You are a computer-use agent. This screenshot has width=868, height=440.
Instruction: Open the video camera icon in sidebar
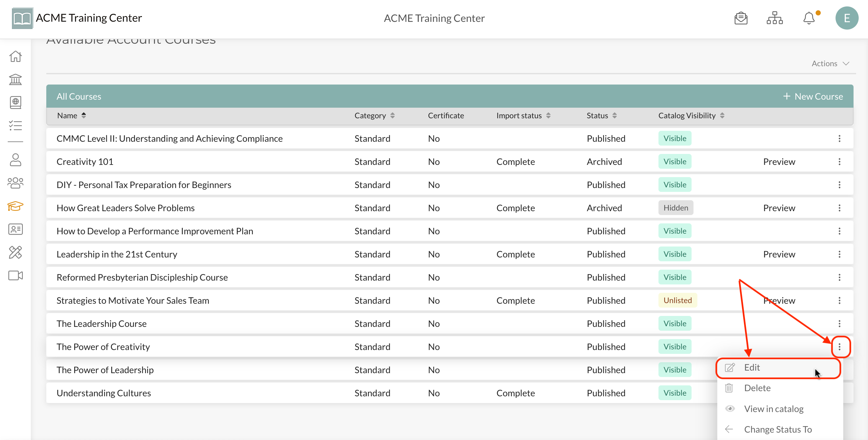click(15, 275)
